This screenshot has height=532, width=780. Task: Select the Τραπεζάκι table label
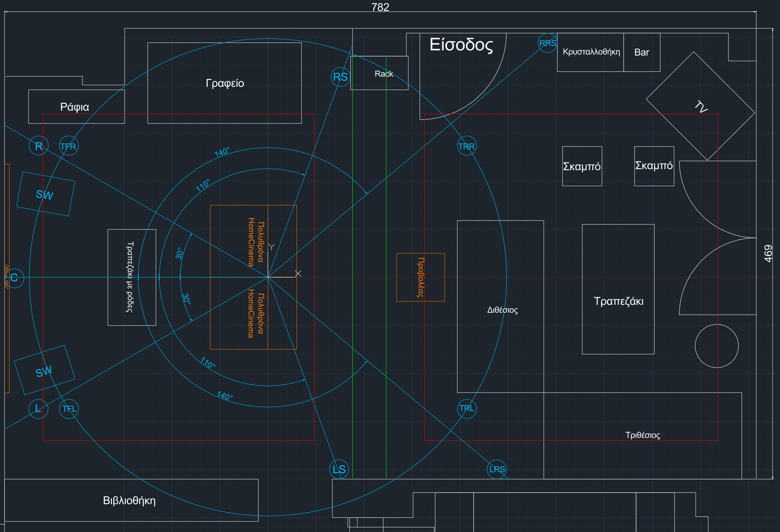[x=618, y=301]
